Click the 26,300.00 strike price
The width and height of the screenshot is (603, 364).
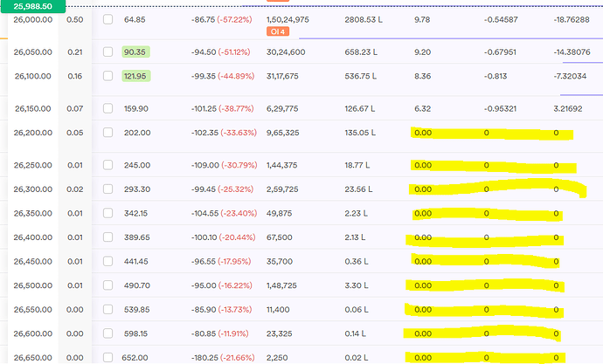pos(33,189)
